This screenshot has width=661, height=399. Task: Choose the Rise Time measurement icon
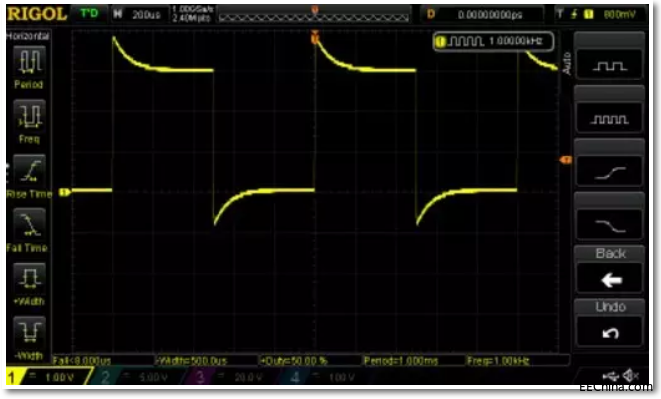29,170
